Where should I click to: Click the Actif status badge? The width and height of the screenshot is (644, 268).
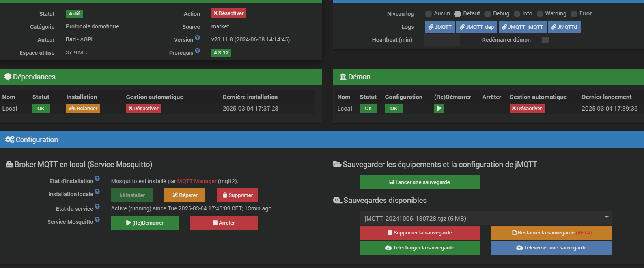tap(75, 14)
